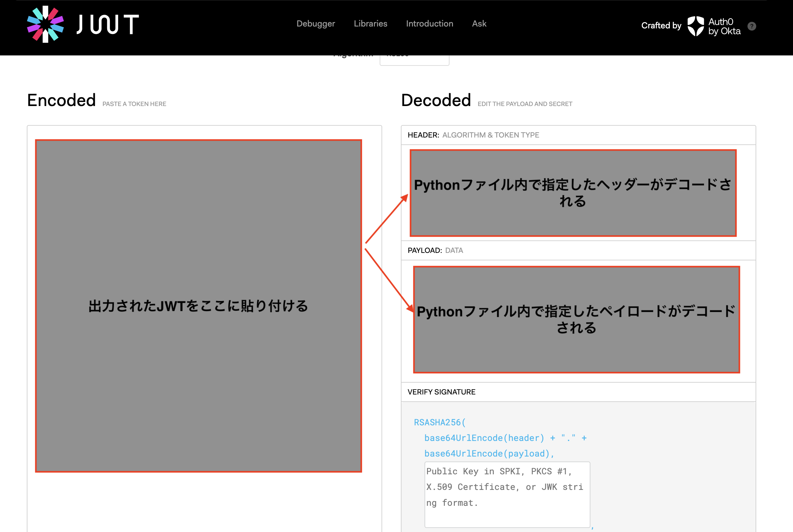The width and height of the screenshot is (793, 532).
Task: Navigate to the Introduction section
Action: [x=430, y=24]
